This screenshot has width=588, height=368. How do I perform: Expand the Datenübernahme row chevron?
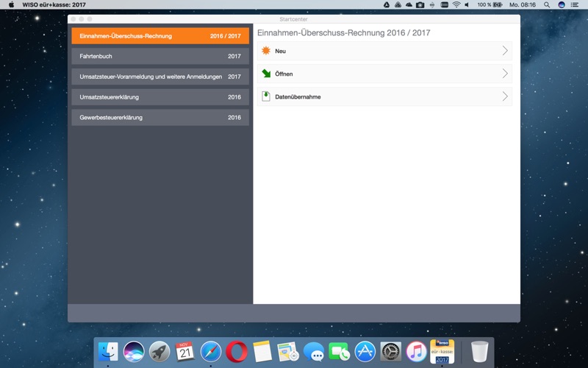point(505,96)
